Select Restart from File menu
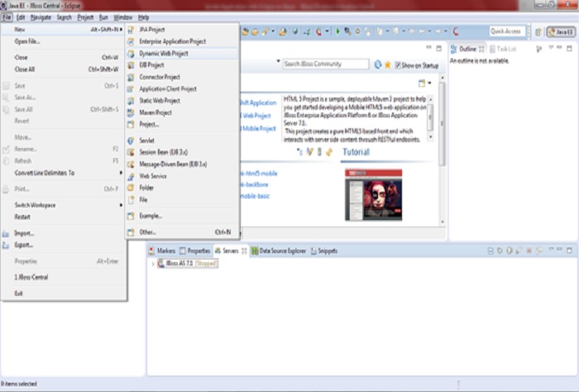The height and width of the screenshot is (392, 579). pyautogui.click(x=64, y=217)
